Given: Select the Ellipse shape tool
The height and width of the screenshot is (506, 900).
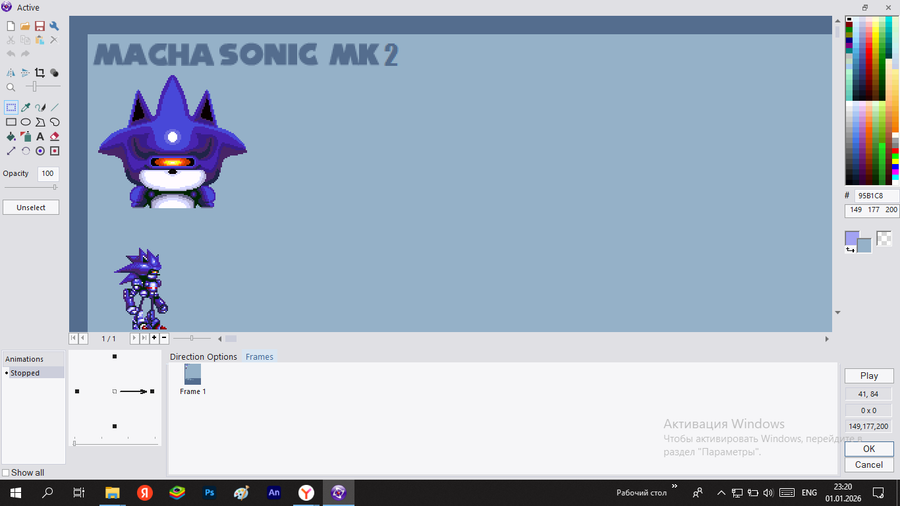Looking at the screenshot, I should pos(25,122).
